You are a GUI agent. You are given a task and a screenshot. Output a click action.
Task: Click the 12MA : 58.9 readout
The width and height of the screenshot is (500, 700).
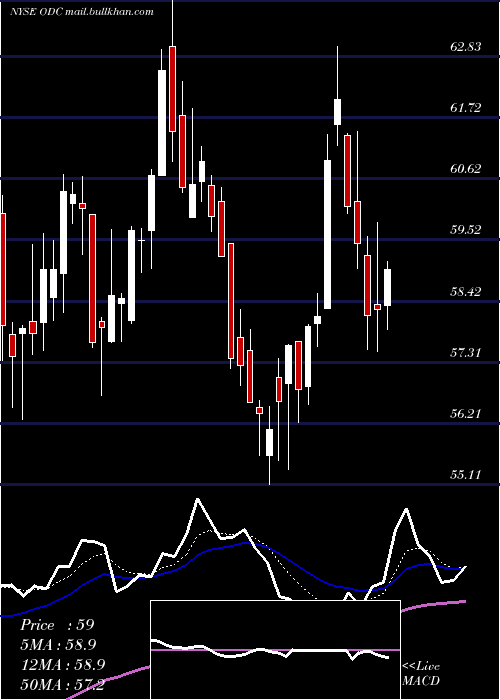coord(62,665)
